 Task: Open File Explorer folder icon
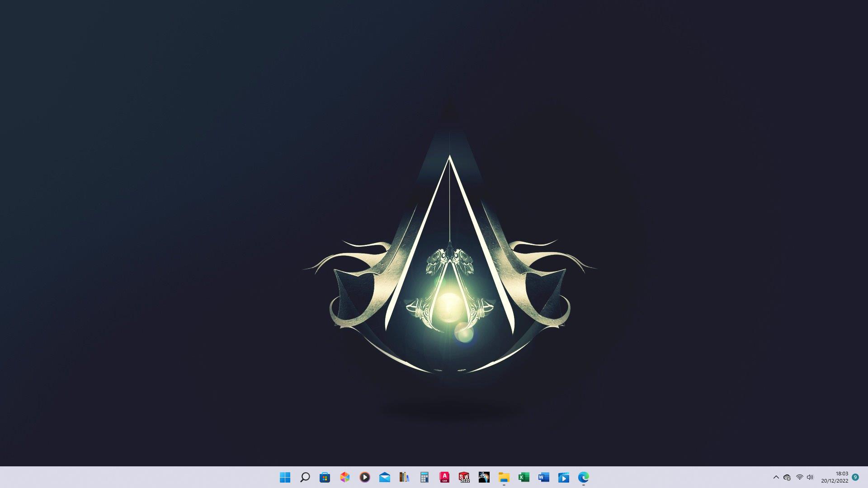pyautogui.click(x=504, y=477)
